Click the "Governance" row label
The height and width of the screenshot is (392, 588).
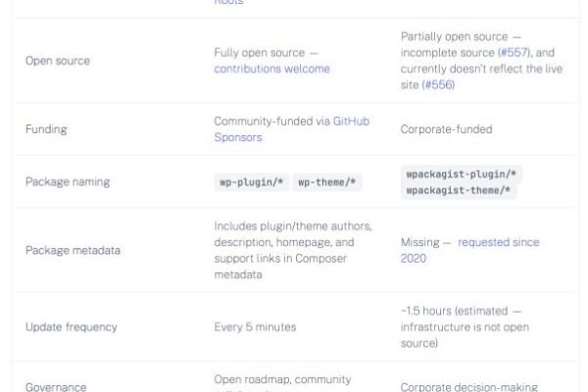point(56,387)
